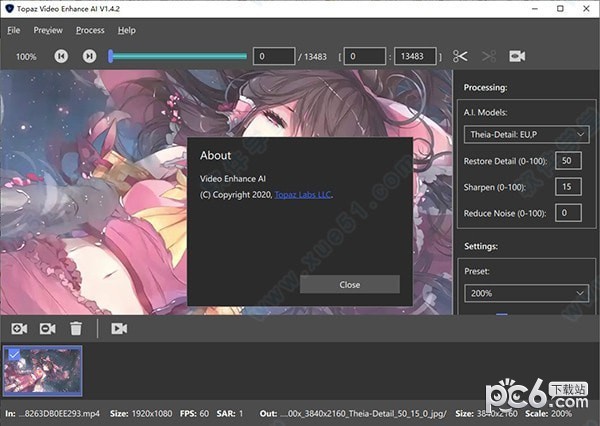Start processing with the play camera icon

(119, 328)
